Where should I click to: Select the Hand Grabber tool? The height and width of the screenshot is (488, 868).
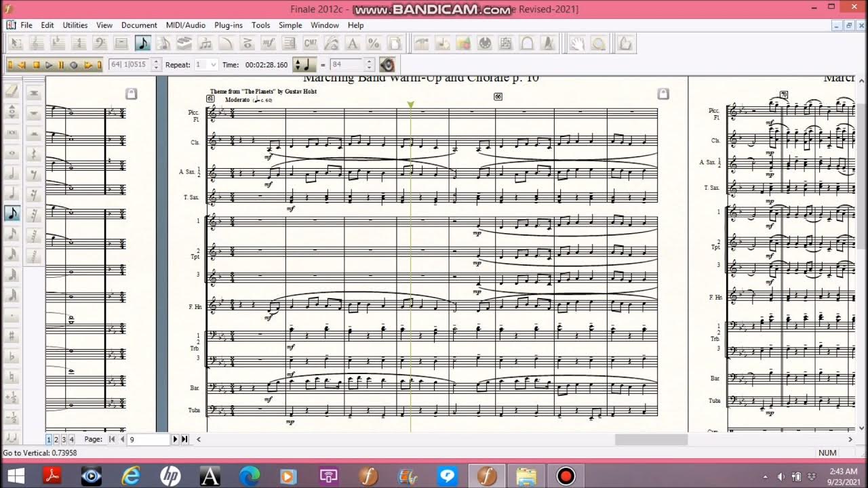click(x=578, y=43)
